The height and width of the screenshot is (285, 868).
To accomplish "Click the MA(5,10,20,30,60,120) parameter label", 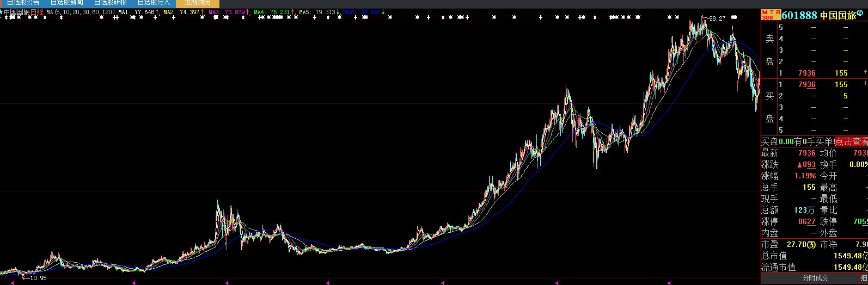I will 80,12.
